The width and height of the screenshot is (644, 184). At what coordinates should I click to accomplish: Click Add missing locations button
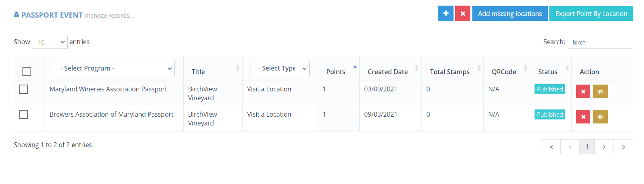click(x=510, y=14)
